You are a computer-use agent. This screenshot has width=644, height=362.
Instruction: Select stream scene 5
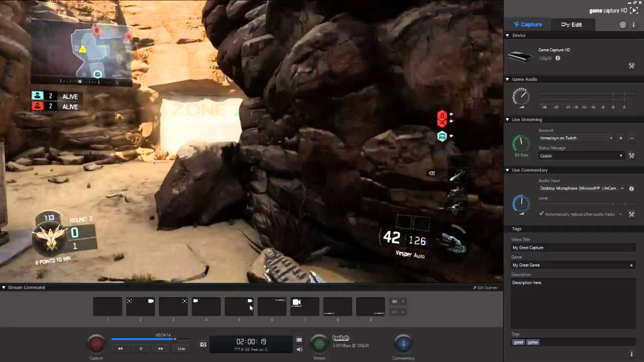tap(239, 307)
